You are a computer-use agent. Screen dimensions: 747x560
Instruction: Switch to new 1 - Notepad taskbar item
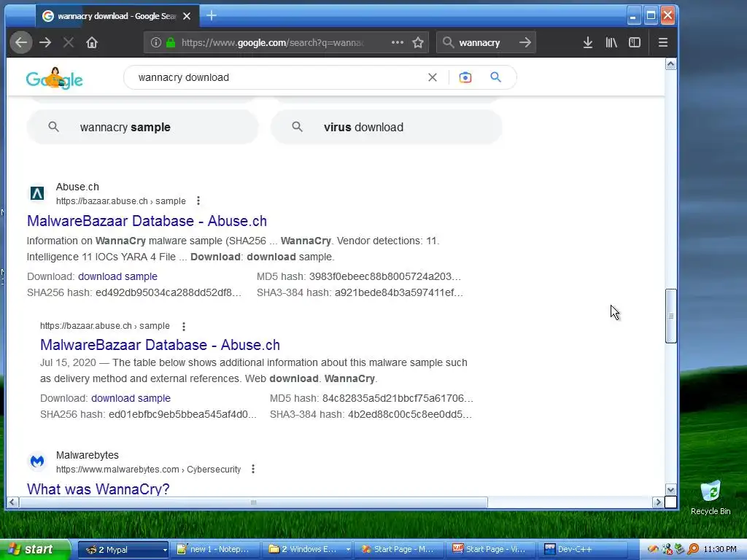(x=215, y=549)
